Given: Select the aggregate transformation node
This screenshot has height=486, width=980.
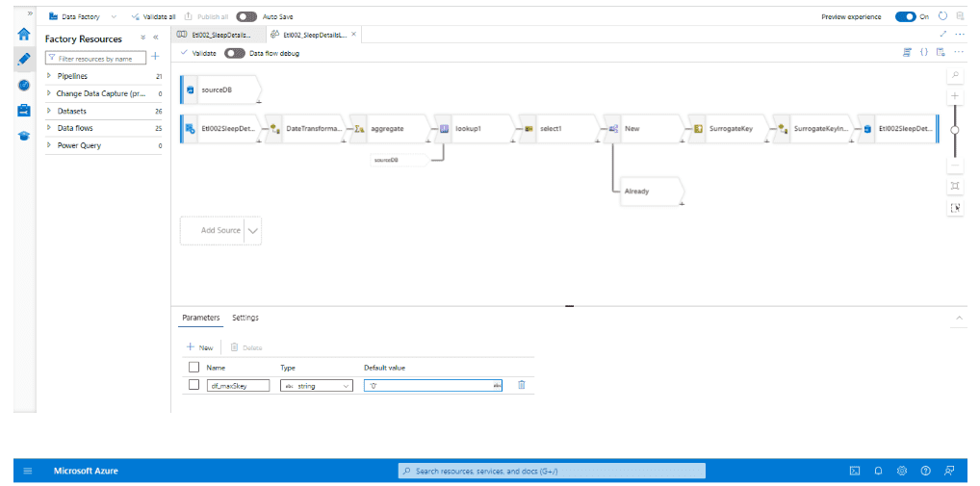Looking at the screenshot, I should (390, 129).
